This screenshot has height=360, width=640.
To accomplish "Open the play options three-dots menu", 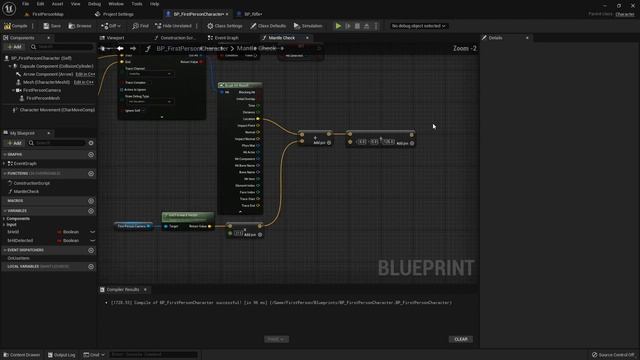I will pos(376,26).
